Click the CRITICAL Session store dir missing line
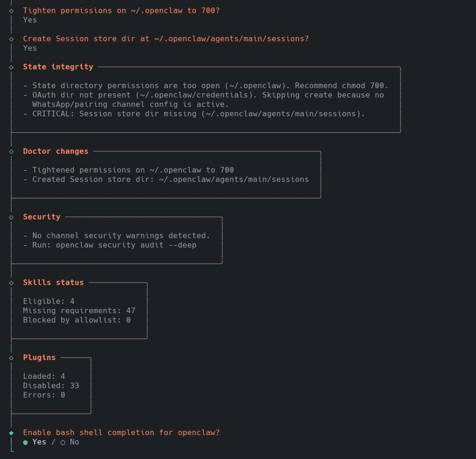Screen dimensions: 476x459 [198, 114]
